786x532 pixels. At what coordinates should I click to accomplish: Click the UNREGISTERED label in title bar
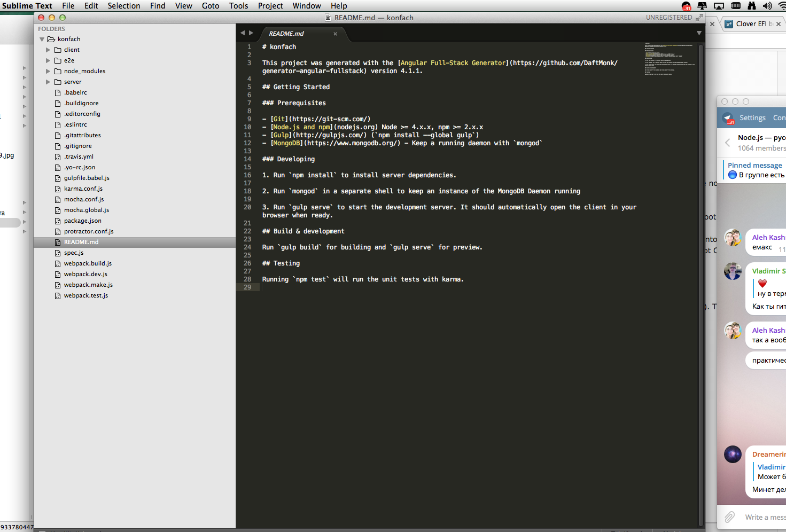pos(669,18)
